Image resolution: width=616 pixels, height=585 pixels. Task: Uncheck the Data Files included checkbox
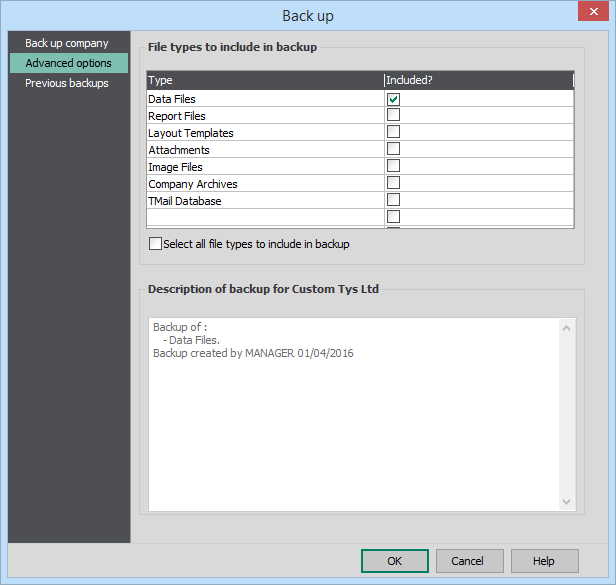(393, 99)
